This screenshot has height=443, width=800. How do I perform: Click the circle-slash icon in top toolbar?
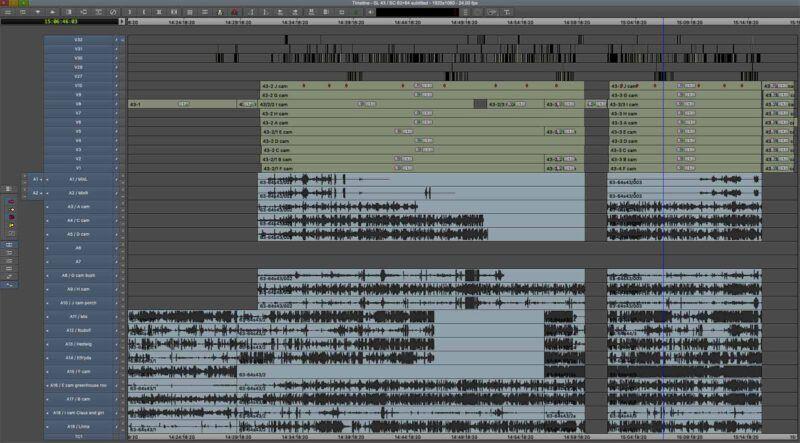113,12
